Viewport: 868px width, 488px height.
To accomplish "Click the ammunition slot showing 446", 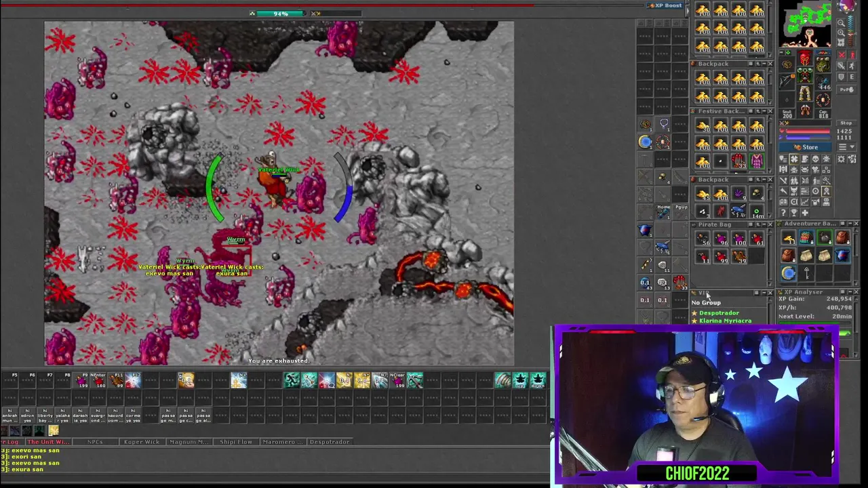I will pyautogui.click(x=823, y=83).
